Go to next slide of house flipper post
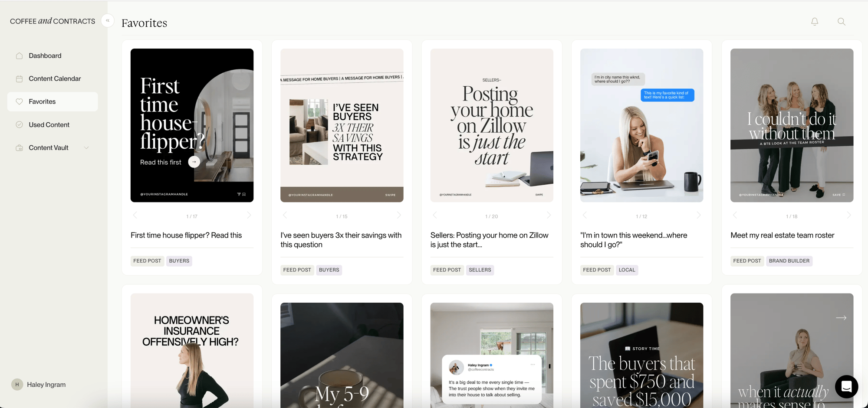Image resolution: width=868 pixels, height=408 pixels. point(249,215)
